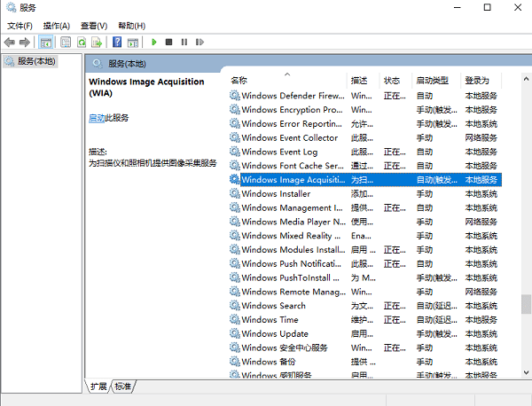Click the Forward arrow in the toolbar
This screenshot has height=406, width=532.
click(25, 43)
